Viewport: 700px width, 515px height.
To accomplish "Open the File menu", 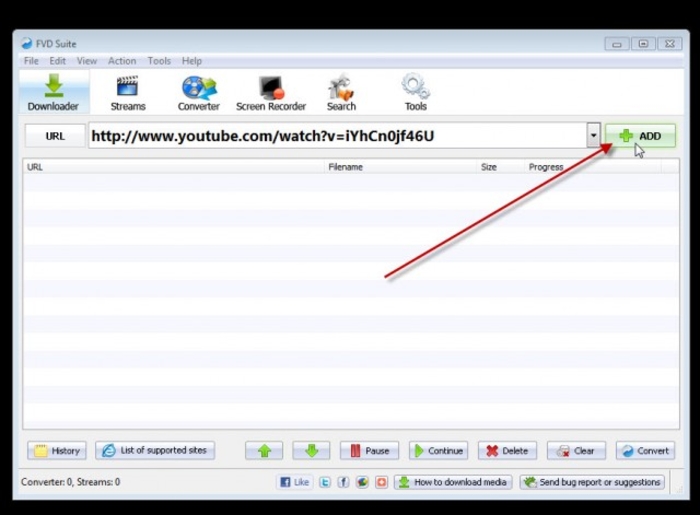I will tap(31, 61).
